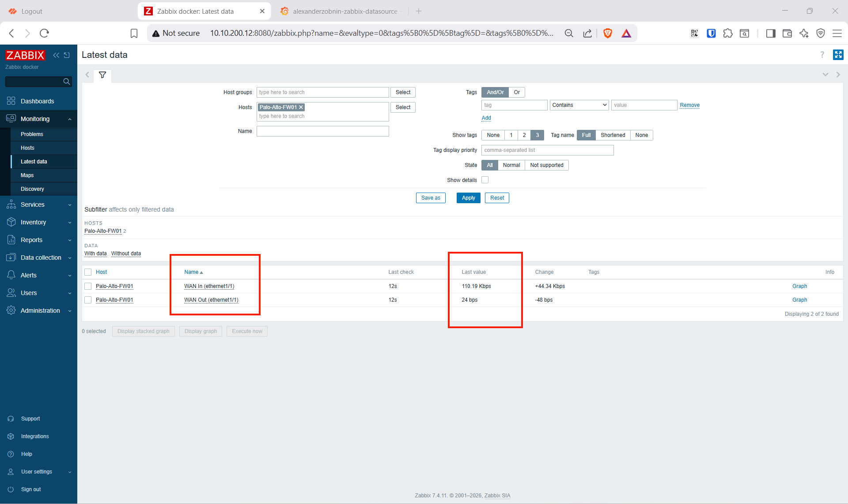This screenshot has width=848, height=504.
Task: Switch to the alexanderzobnin-zabbix-datasource tab
Action: [x=340, y=11]
